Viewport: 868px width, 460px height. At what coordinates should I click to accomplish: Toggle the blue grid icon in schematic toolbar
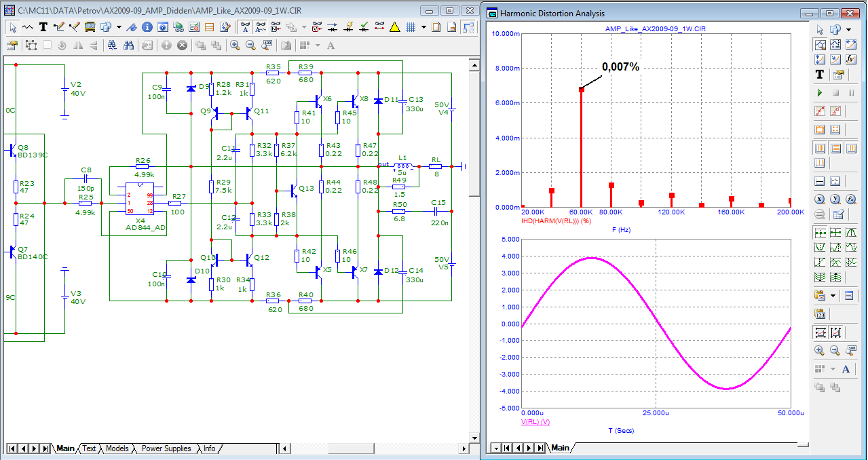point(410,27)
